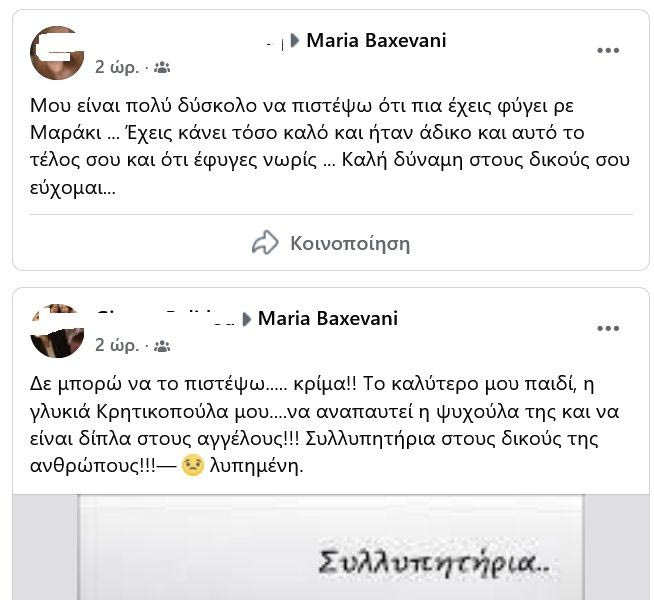
Task: Click the arrow before Maria Baxevani in the first post
Action: point(295,40)
